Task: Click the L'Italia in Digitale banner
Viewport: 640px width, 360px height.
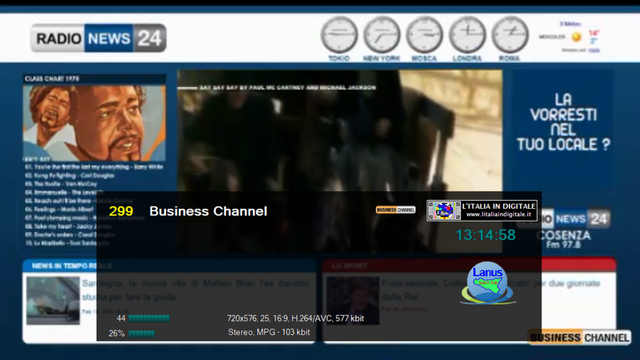Action: click(x=482, y=211)
